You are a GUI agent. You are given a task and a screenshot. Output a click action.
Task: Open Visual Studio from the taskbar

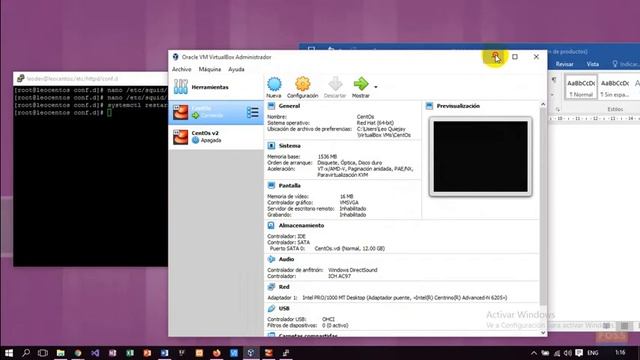coord(95,353)
